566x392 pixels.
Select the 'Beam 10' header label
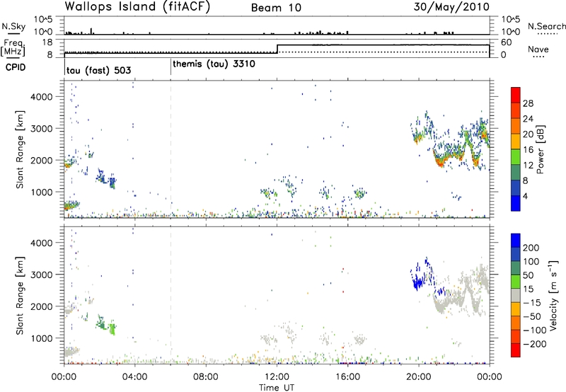point(276,8)
